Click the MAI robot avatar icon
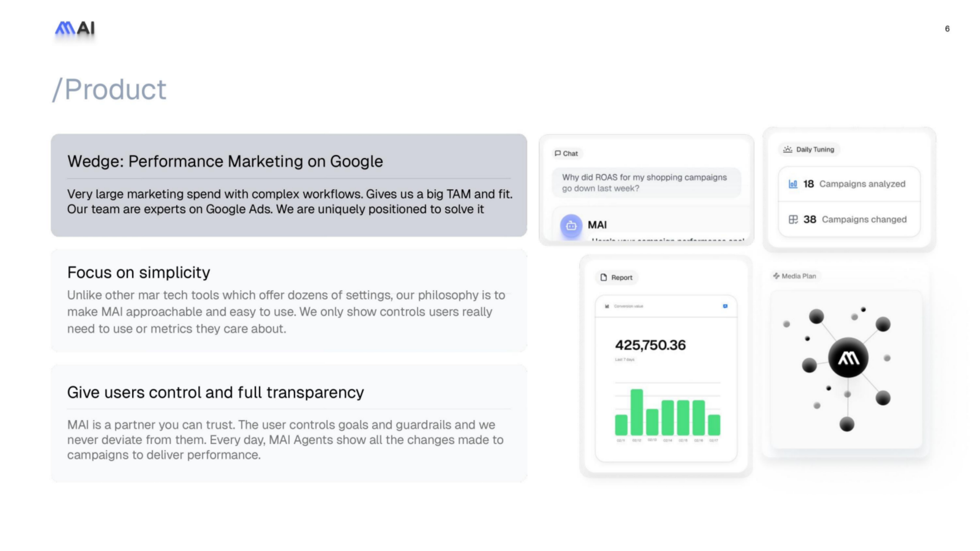Viewport: 980px width, 551px height. [571, 225]
